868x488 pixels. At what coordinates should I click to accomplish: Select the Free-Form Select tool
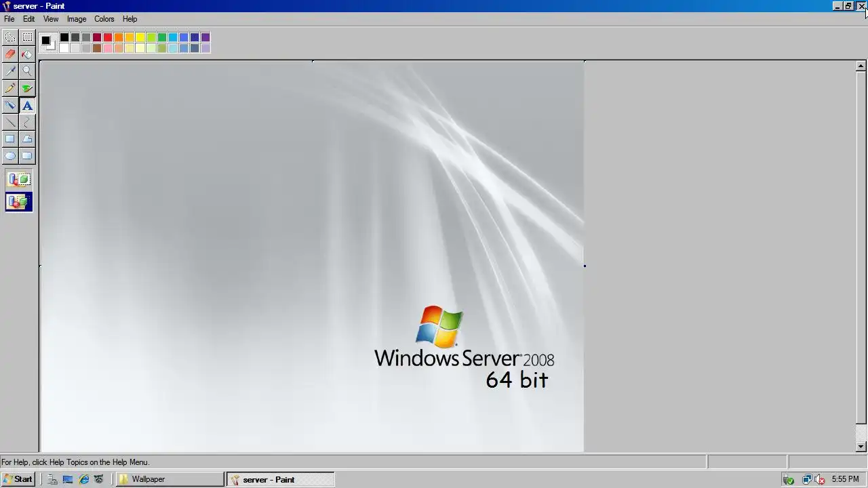pos(10,37)
